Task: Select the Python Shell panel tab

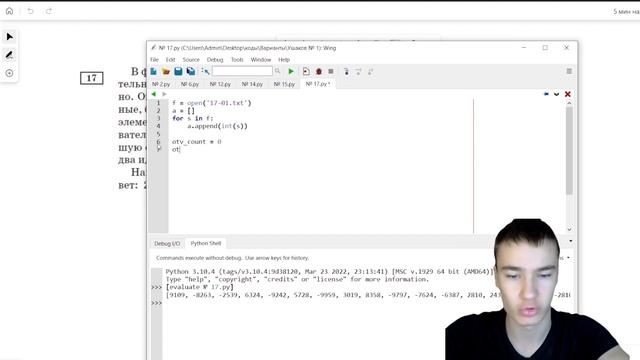Action: tap(206, 243)
